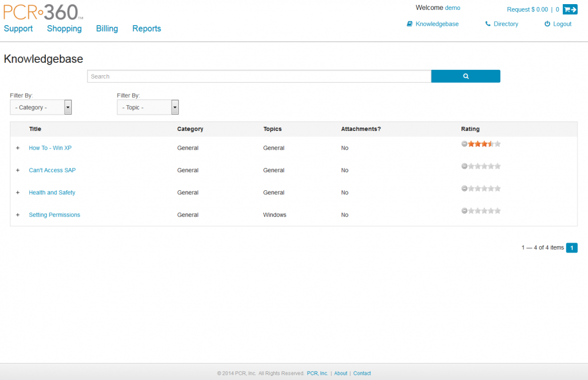Clear rating on How To - Win XP
The image size is (588, 380).
[x=465, y=144]
